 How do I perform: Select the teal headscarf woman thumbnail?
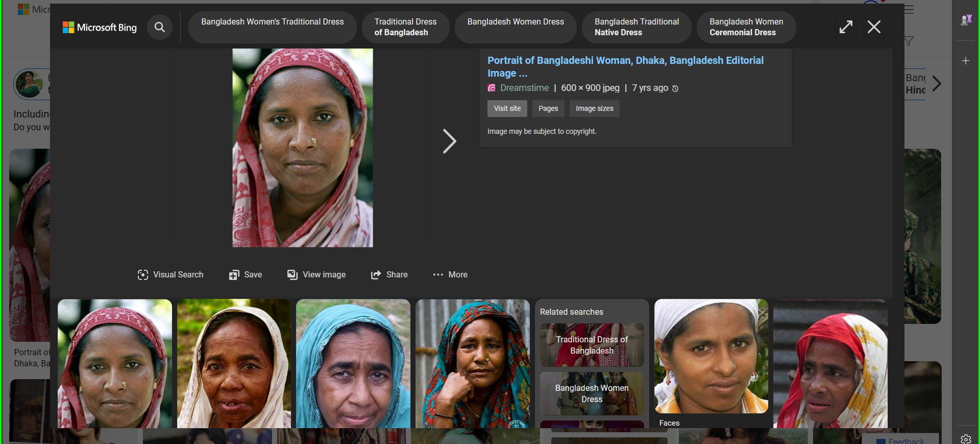click(x=353, y=363)
